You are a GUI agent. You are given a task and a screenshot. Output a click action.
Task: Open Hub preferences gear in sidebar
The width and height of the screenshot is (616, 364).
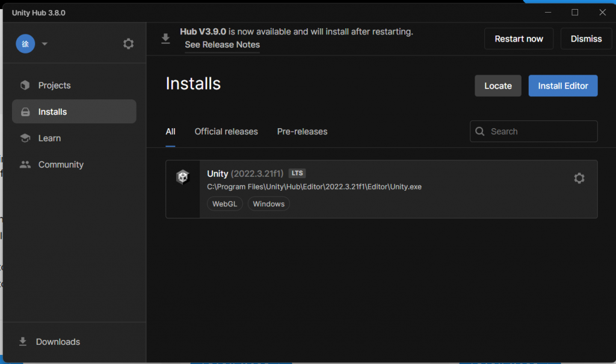[x=128, y=44]
